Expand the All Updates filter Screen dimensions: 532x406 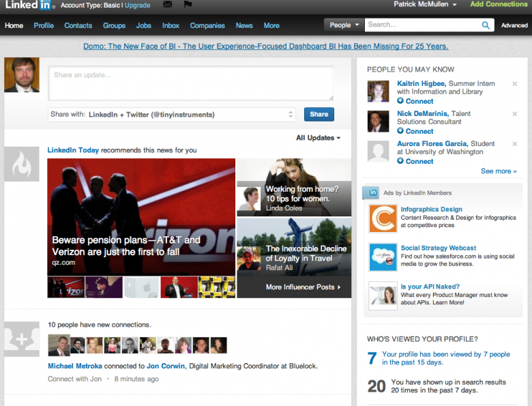click(319, 138)
